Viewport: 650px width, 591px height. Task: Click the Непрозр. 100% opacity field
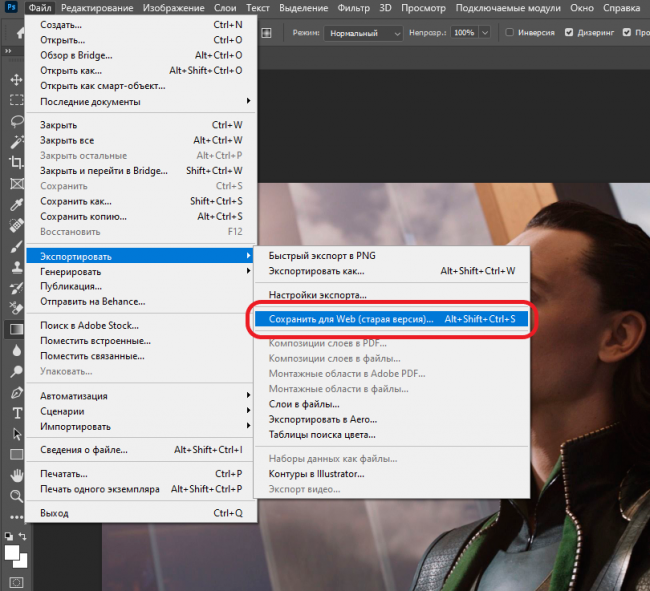tap(464, 32)
